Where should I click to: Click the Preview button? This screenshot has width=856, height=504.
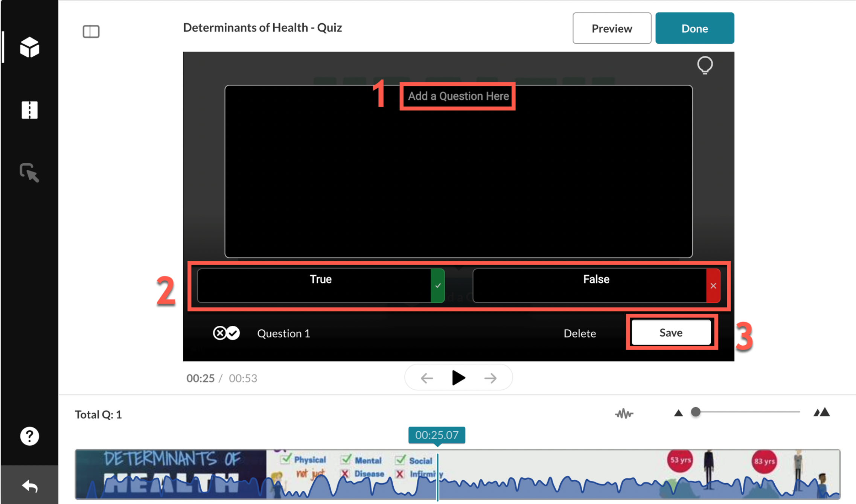point(612,28)
